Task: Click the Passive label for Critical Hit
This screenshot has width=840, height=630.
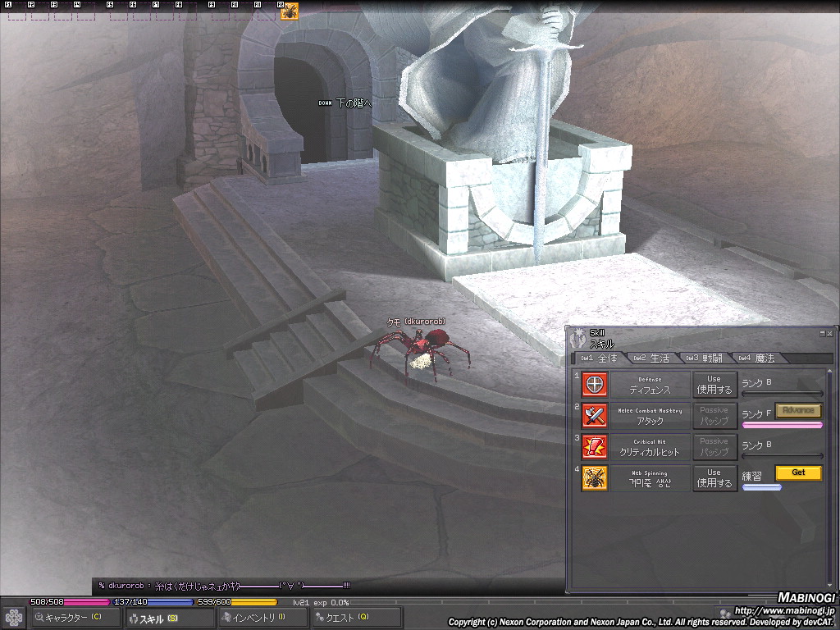Action: 714,447
